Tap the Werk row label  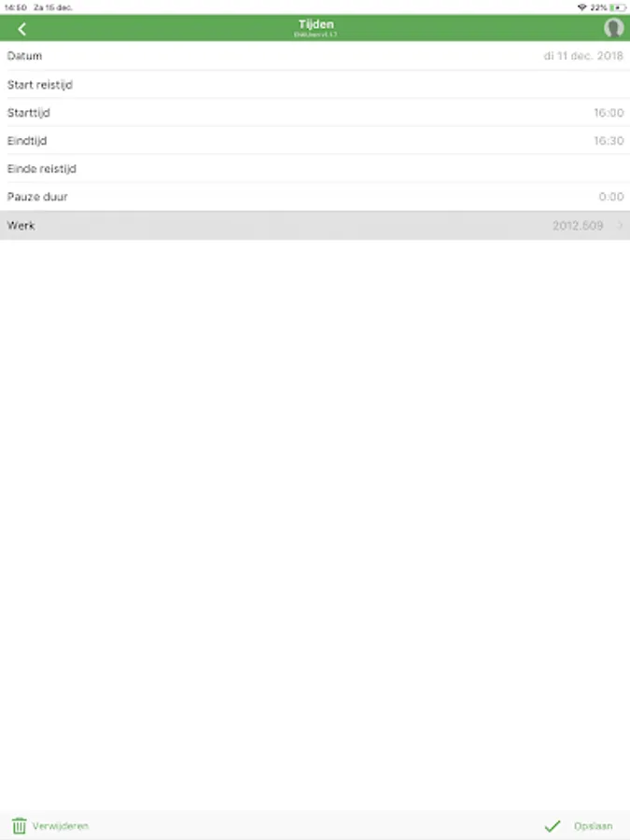tap(21, 226)
